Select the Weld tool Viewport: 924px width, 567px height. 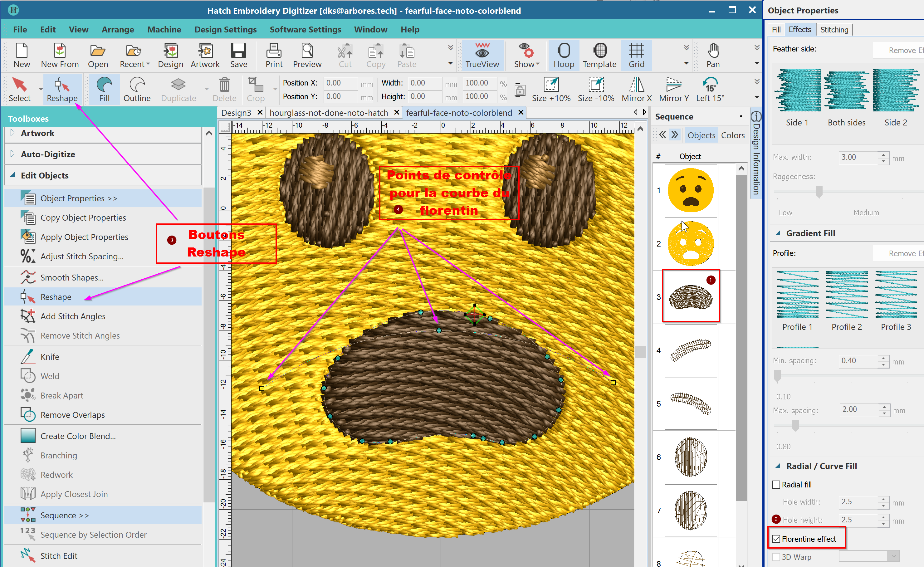click(50, 376)
